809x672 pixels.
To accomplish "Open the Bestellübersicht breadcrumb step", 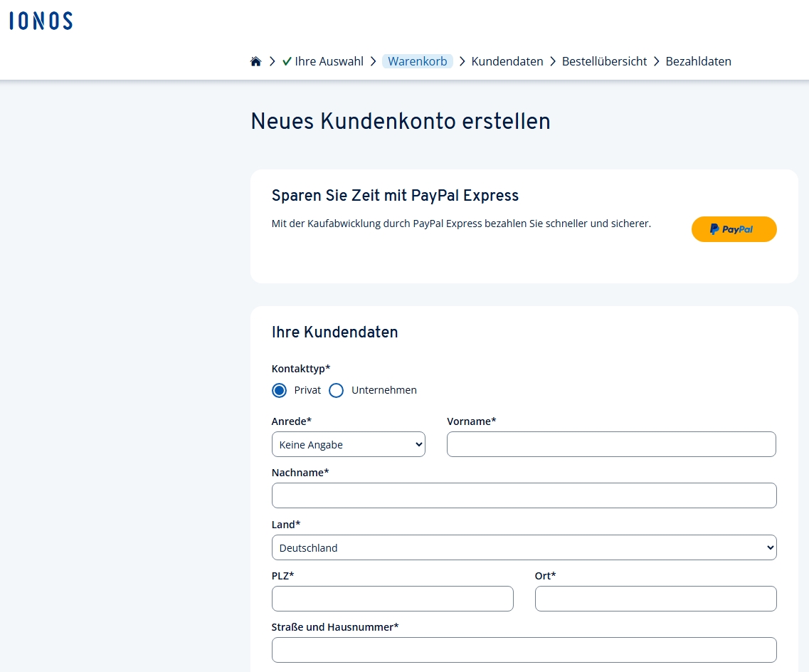I will tap(604, 61).
